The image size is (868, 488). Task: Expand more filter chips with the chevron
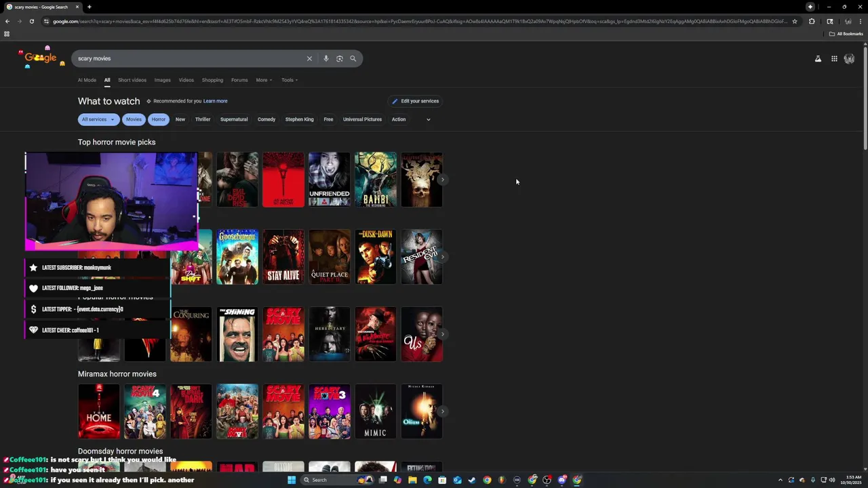point(428,119)
